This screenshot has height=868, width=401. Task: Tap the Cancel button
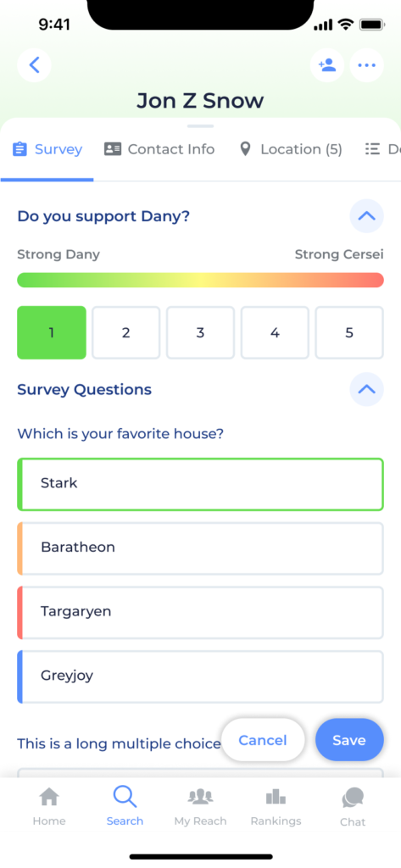point(263,740)
